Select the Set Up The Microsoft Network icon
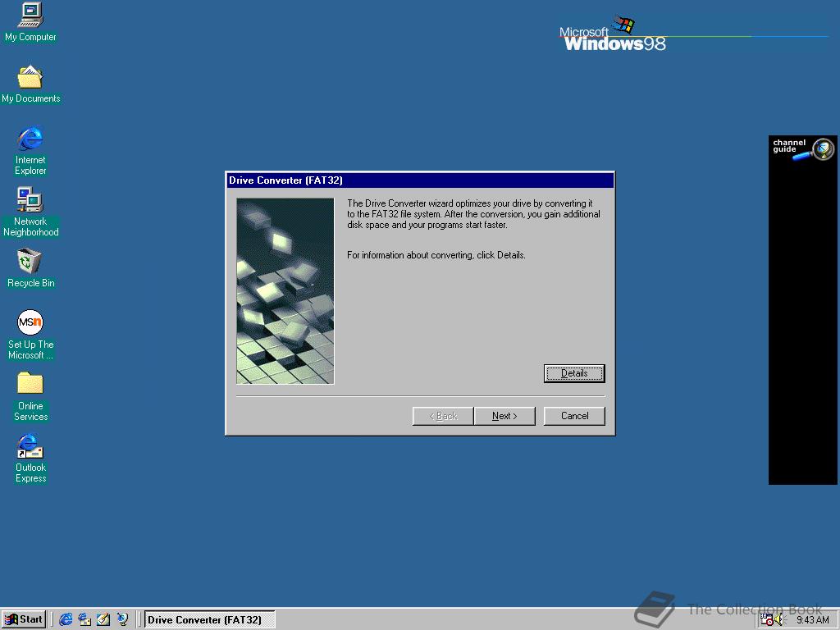This screenshot has height=630, width=840. (30, 335)
